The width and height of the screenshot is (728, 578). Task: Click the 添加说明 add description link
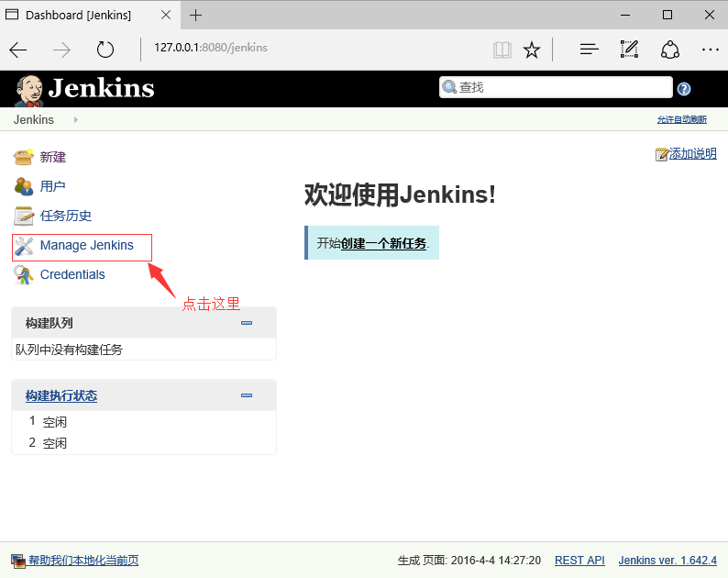pyautogui.click(x=693, y=154)
